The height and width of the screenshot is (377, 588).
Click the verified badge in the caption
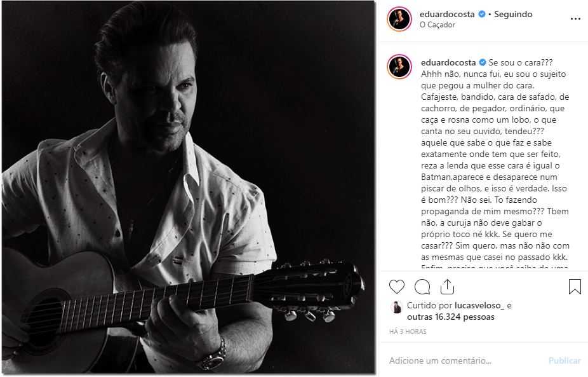pos(483,62)
